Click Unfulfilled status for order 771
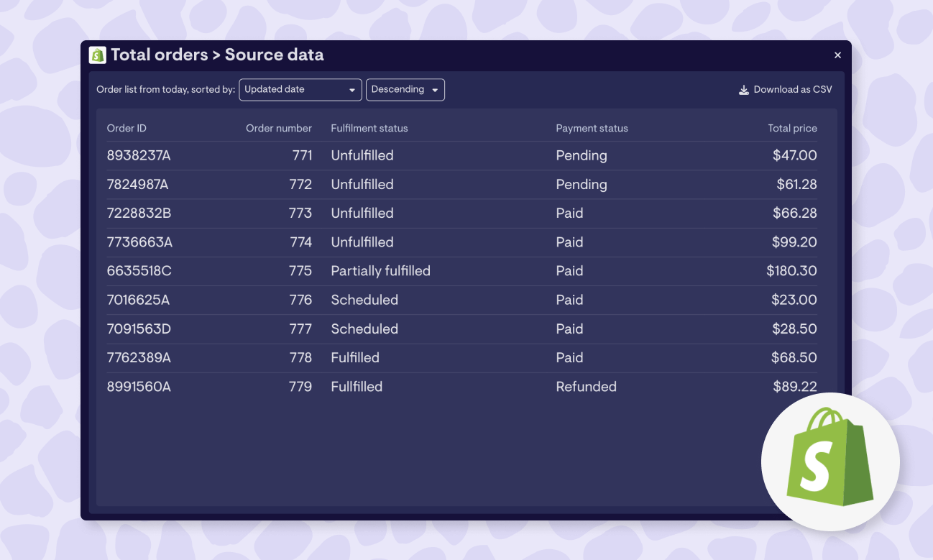Image resolution: width=933 pixels, height=560 pixels. pyautogui.click(x=362, y=155)
